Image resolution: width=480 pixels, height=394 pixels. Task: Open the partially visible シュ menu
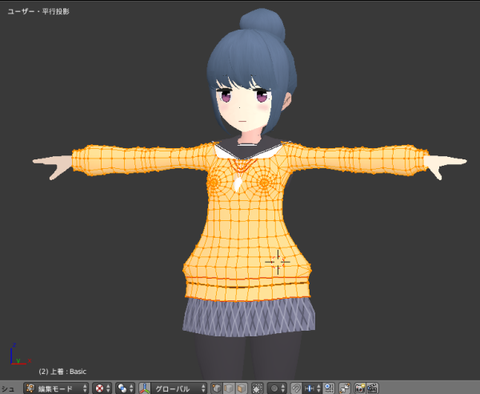coord(8,389)
